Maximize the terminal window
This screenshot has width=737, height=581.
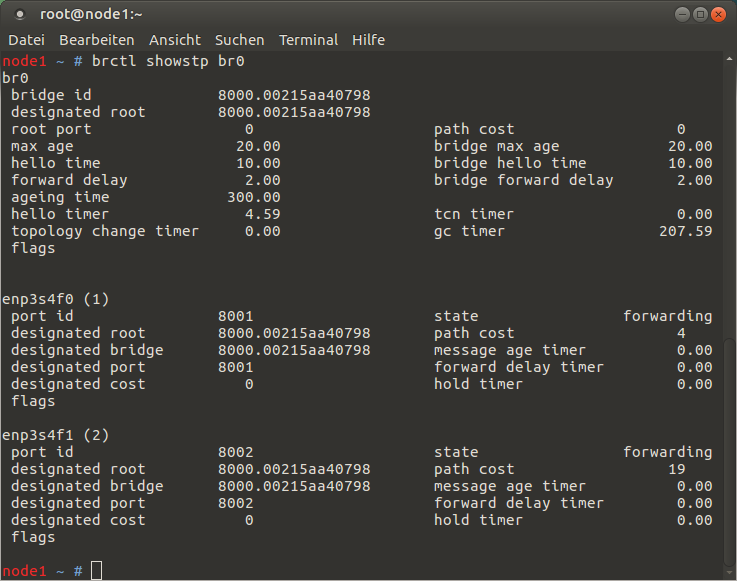click(700, 15)
